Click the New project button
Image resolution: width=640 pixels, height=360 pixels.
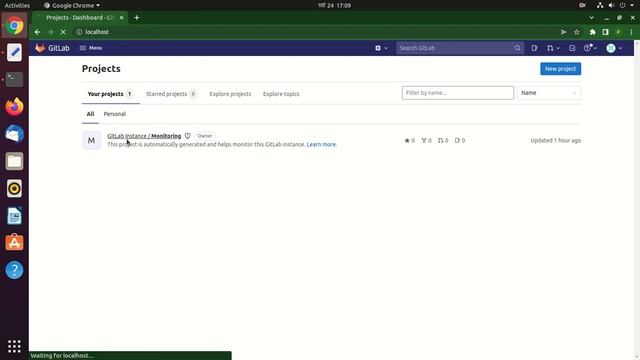560,69
